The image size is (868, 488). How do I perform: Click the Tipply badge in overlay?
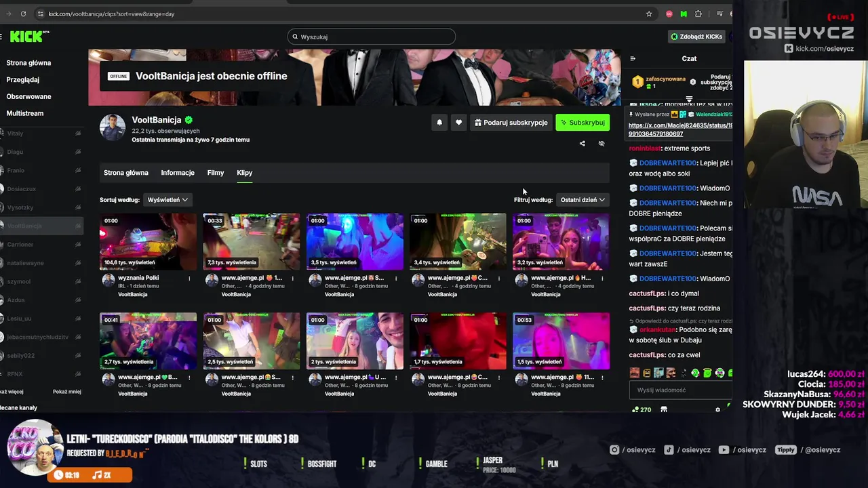click(x=786, y=449)
